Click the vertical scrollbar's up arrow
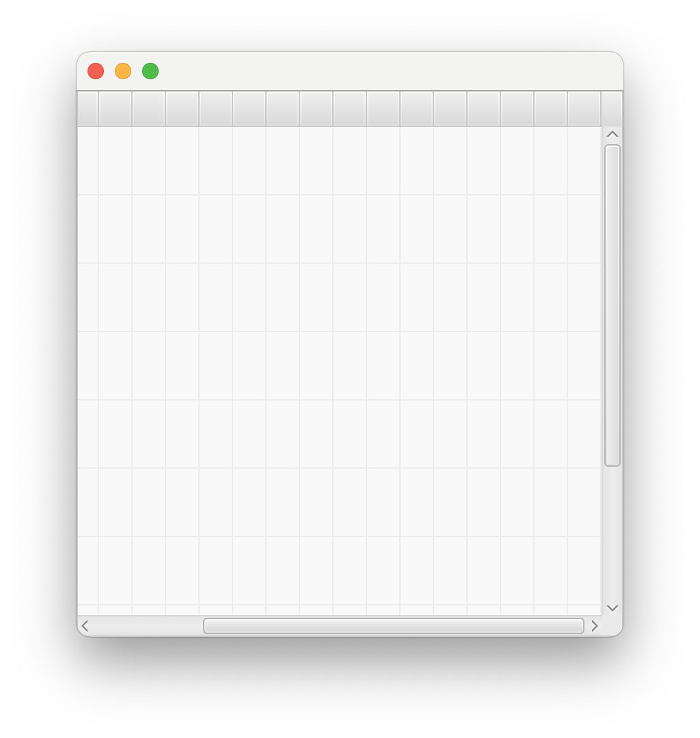The image size is (700, 738). pos(612,135)
